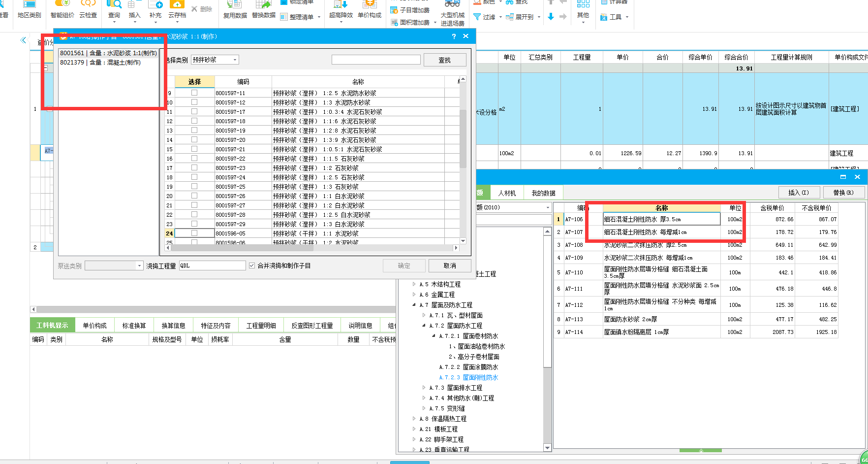The width and height of the screenshot is (868, 464).
Task: Select A.7.2.3 屋面刚性防水 tree link
Action: (x=468, y=377)
